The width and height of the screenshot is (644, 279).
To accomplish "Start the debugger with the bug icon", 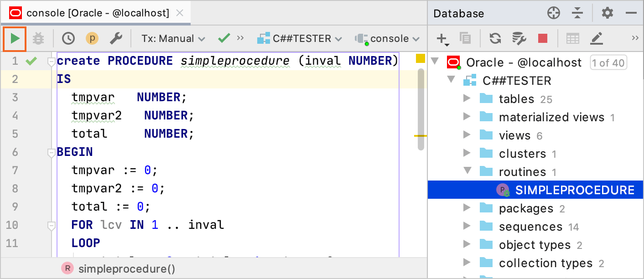I will pos(38,38).
